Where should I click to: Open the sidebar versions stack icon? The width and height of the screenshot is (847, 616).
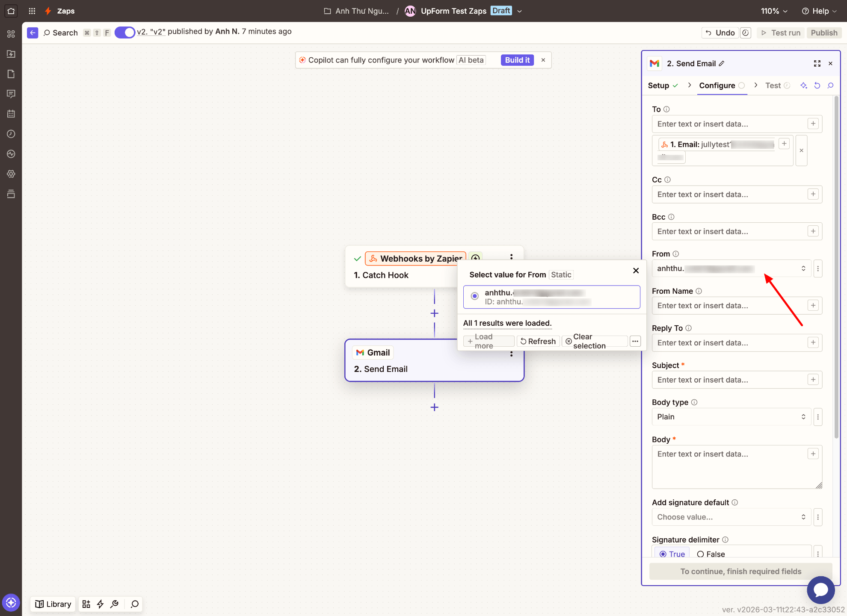point(11,194)
